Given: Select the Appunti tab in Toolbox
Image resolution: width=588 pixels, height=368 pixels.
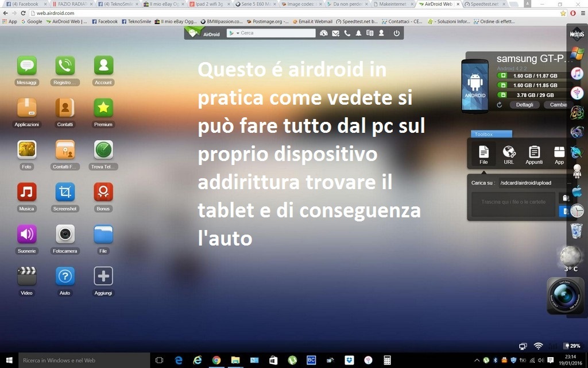Looking at the screenshot, I should 534,154.
